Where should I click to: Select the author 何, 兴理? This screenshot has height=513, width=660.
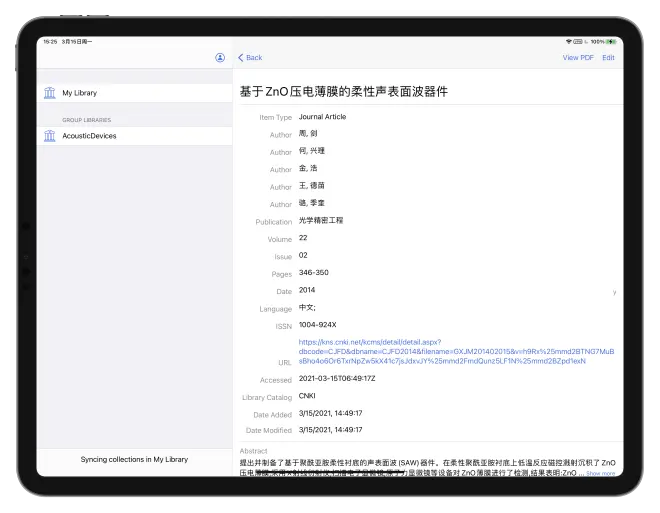click(312, 151)
